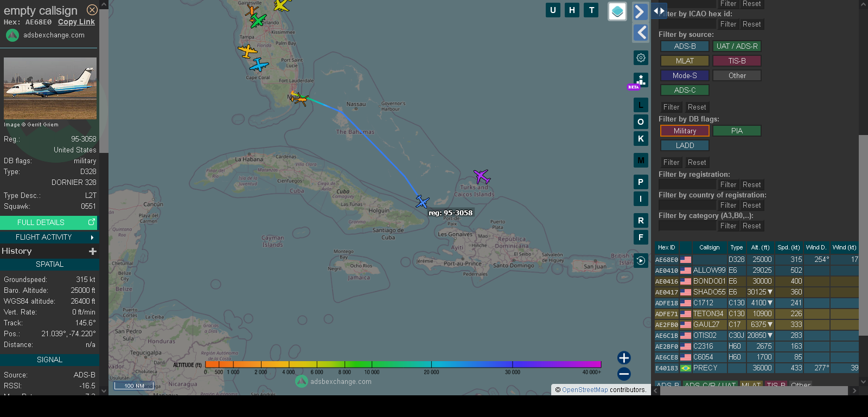Toggle the LADD DB flag filter
The height and width of the screenshot is (417, 868).
685,146
